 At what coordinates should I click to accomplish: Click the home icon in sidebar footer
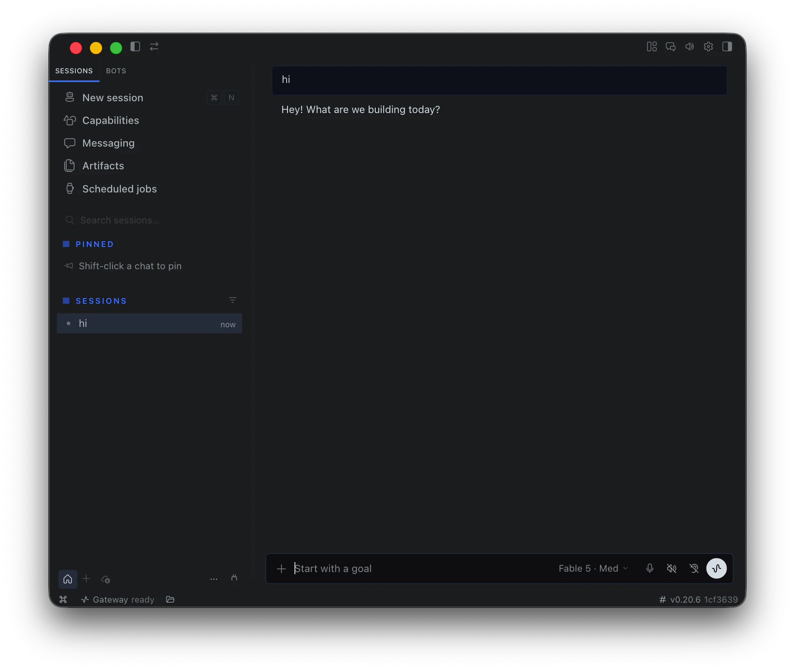point(68,579)
